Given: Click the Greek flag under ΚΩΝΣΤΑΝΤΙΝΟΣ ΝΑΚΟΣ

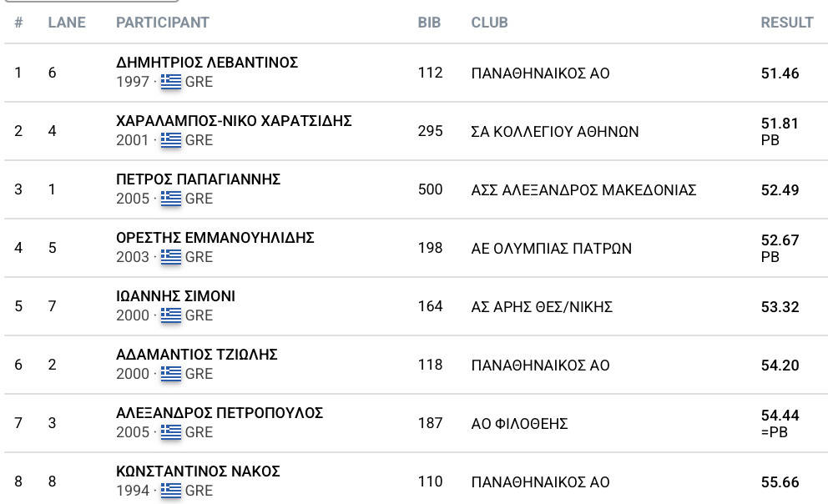Looking at the screenshot, I should (x=171, y=491).
